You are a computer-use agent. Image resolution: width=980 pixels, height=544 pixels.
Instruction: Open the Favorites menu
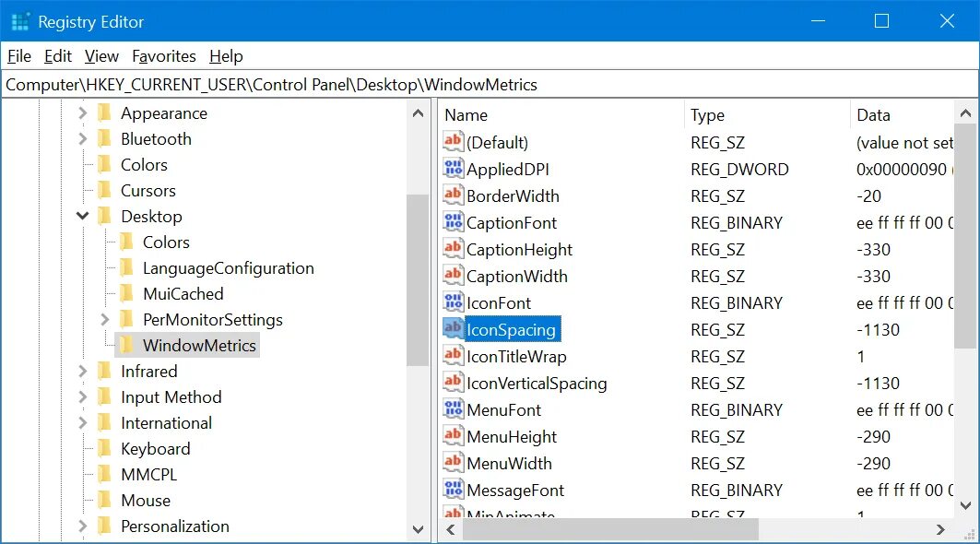click(x=164, y=56)
